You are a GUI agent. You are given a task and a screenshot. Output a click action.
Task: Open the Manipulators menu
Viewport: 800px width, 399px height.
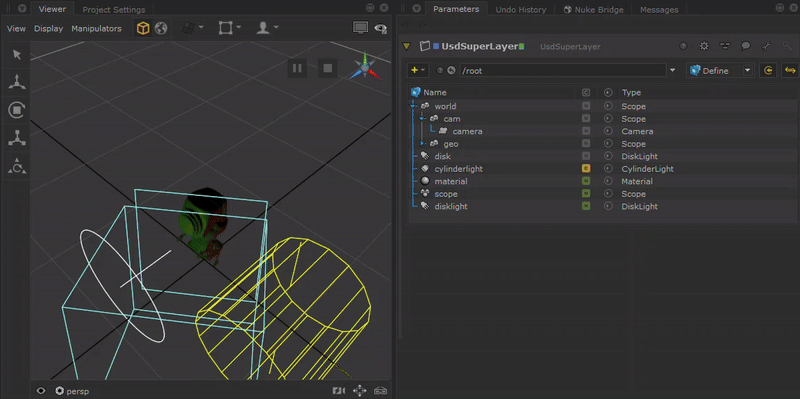(96, 29)
